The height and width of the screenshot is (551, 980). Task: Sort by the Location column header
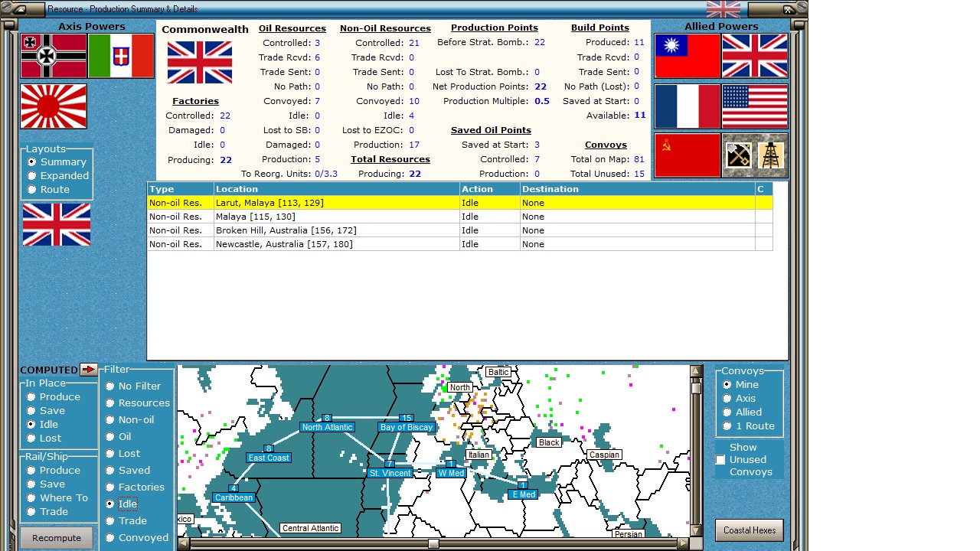pos(337,189)
